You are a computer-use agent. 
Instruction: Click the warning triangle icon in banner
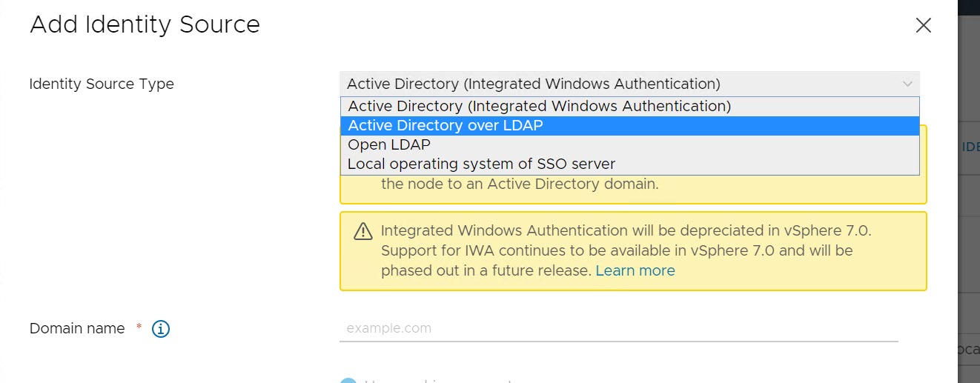[362, 232]
